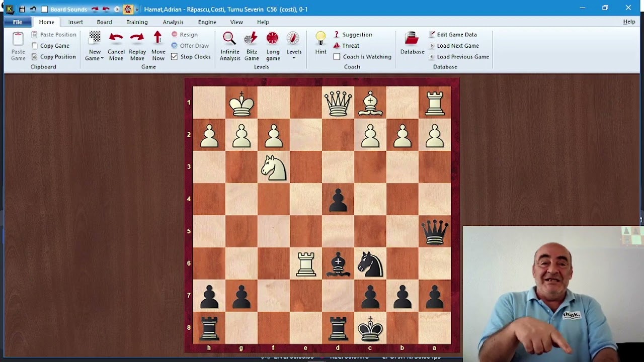Open the File menu
The height and width of the screenshot is (362, 644).
coord(18,22)
